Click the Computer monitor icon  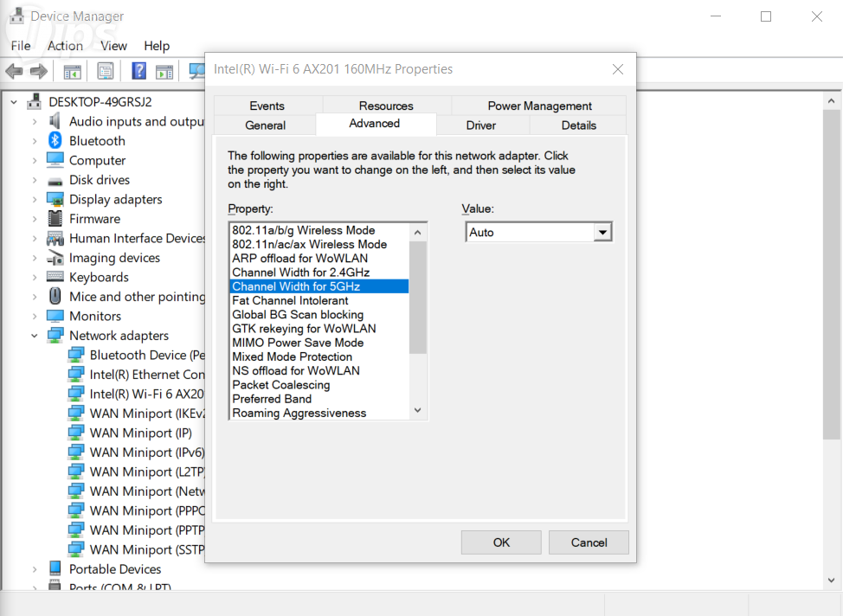click(x=55, y=160)
